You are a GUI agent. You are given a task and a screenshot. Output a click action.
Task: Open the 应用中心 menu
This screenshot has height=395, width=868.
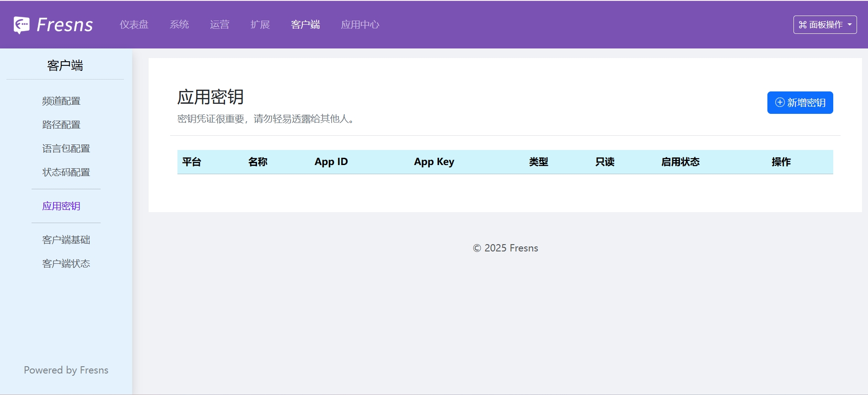pyautogui.click(x=360, y=25)
